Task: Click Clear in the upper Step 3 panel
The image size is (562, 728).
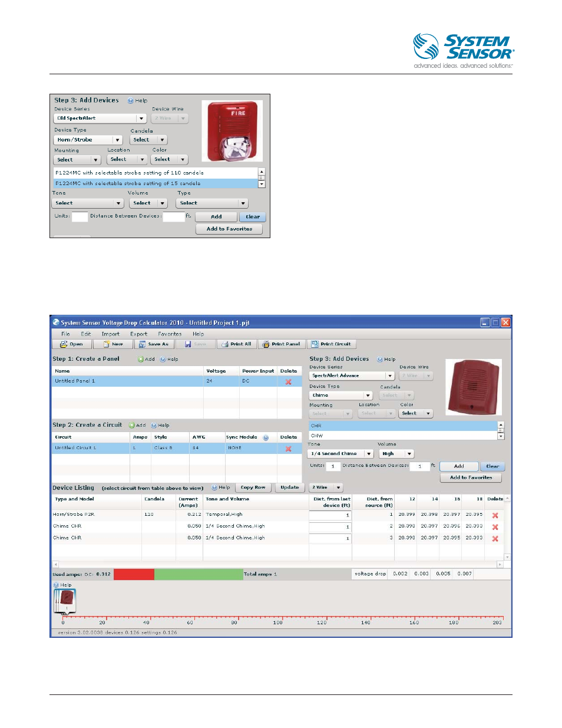Action: point(253,217)
